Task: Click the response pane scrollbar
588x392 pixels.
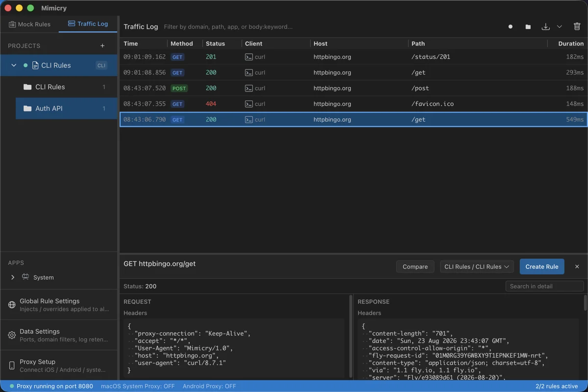Action: [x=585, y=303]
